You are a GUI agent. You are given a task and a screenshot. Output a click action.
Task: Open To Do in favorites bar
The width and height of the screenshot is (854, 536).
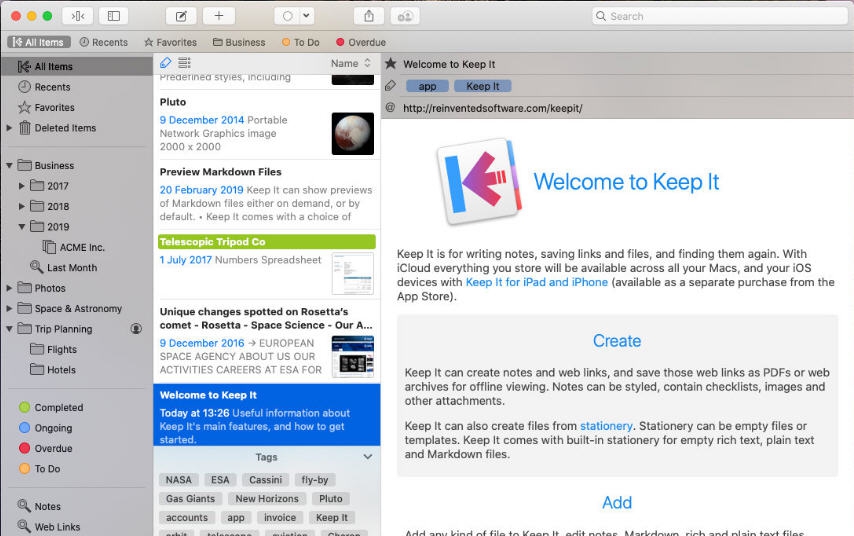click(x=301, y=42)
